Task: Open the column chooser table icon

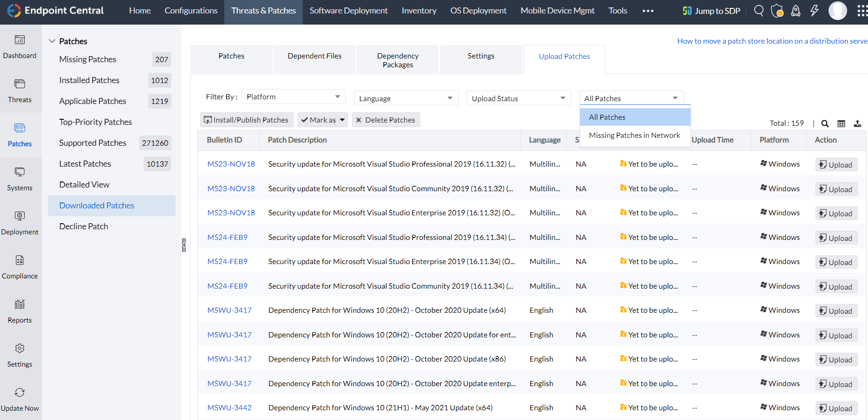Action: (841, 123)
